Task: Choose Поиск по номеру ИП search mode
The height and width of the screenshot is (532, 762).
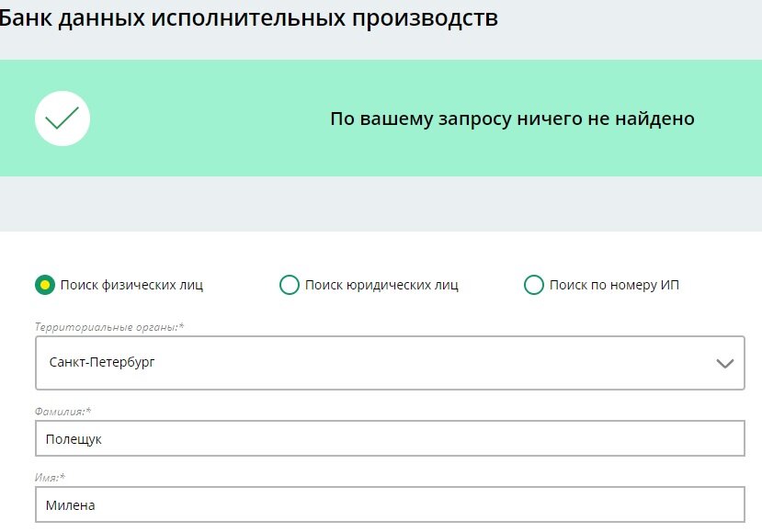Action: [533, 285]
